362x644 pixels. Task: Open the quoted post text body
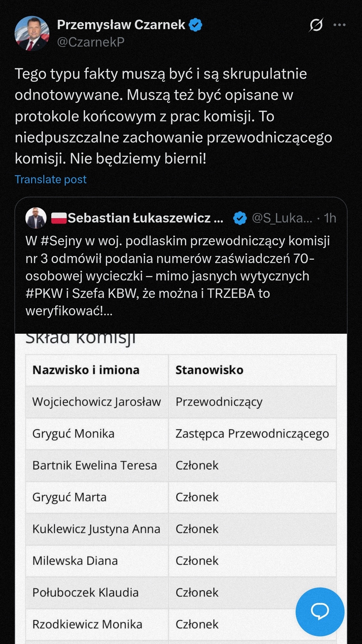178,276
